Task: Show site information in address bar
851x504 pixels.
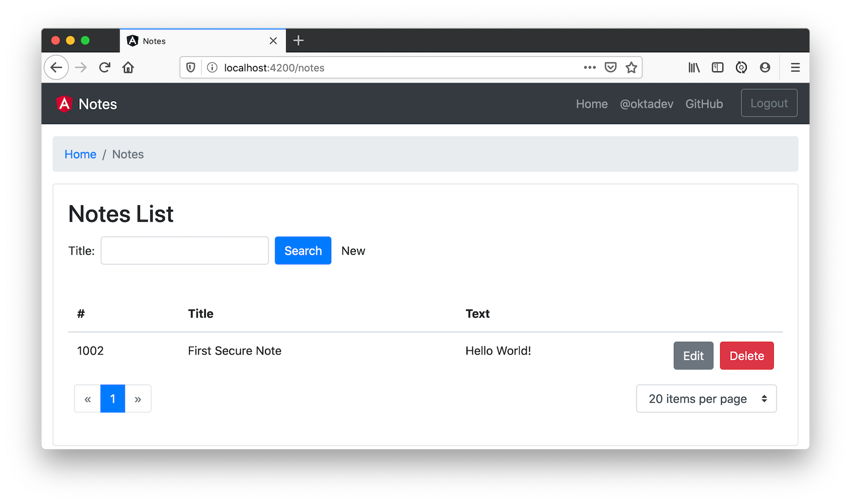Action: (x=212, y=68)
